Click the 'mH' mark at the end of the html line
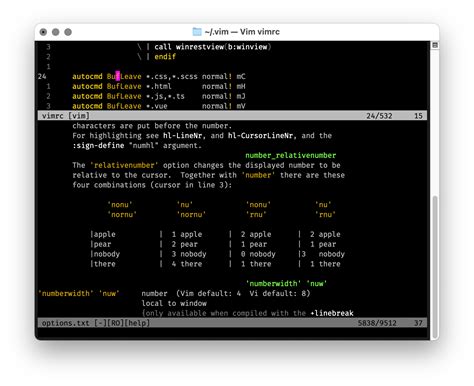The image size is (474, 386). [x=241, y=86]
